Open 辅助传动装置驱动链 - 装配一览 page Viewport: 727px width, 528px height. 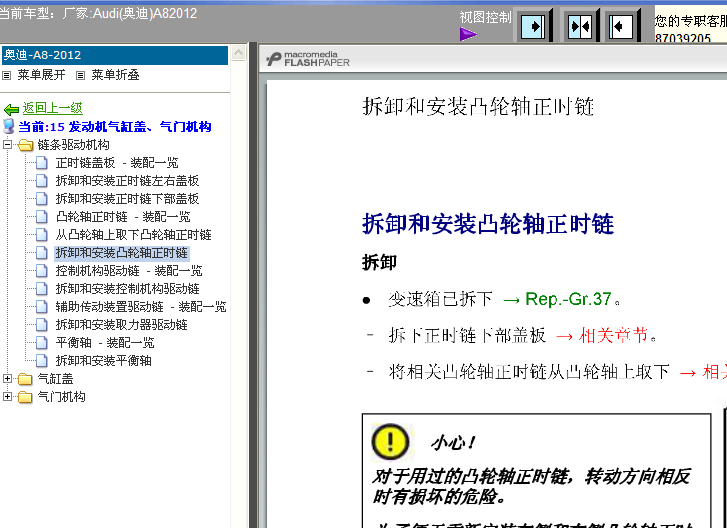140,307
